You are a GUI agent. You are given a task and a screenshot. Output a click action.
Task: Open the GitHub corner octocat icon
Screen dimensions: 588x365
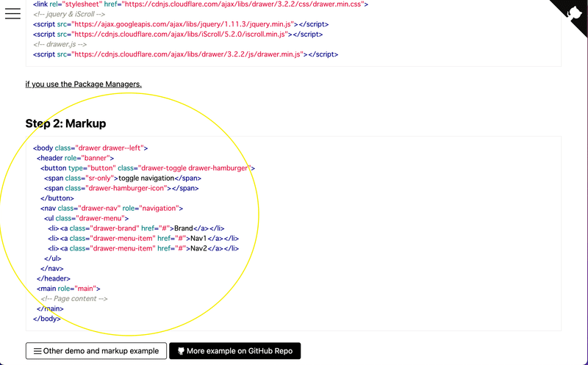574,14
